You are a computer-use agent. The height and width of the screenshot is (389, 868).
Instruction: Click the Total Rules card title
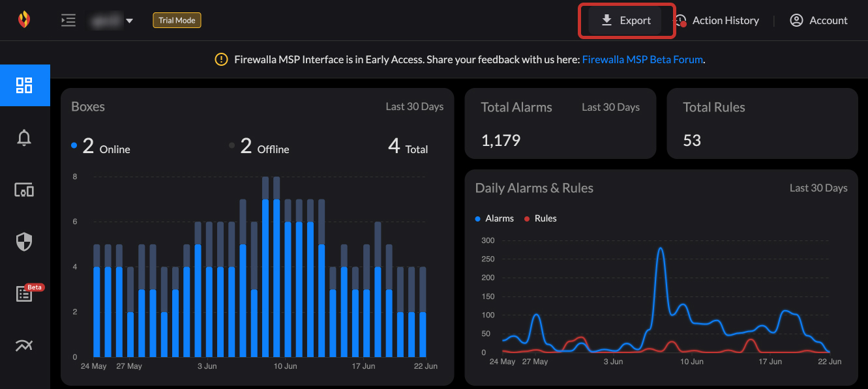[714, 108]
